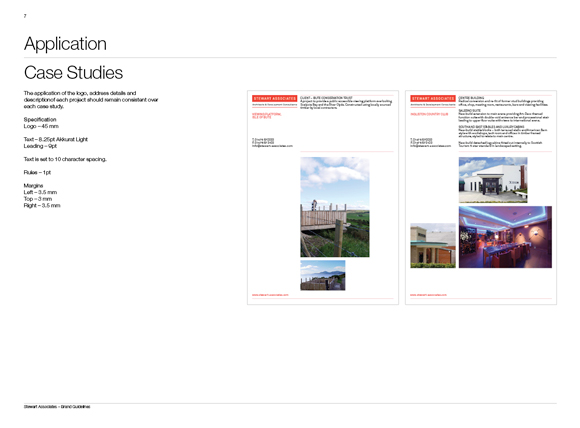Image resolution: width=580 pixels, height=428 pixels.
Task: Click the Stewart Associates logo on left case study
Action: pyautogui.click(x=274, y=98)
